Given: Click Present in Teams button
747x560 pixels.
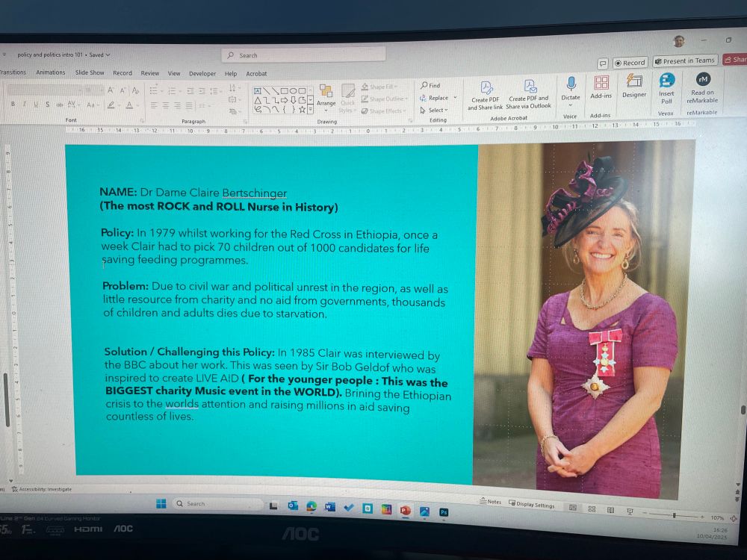Looking at the screenshot, I should 684,61.
